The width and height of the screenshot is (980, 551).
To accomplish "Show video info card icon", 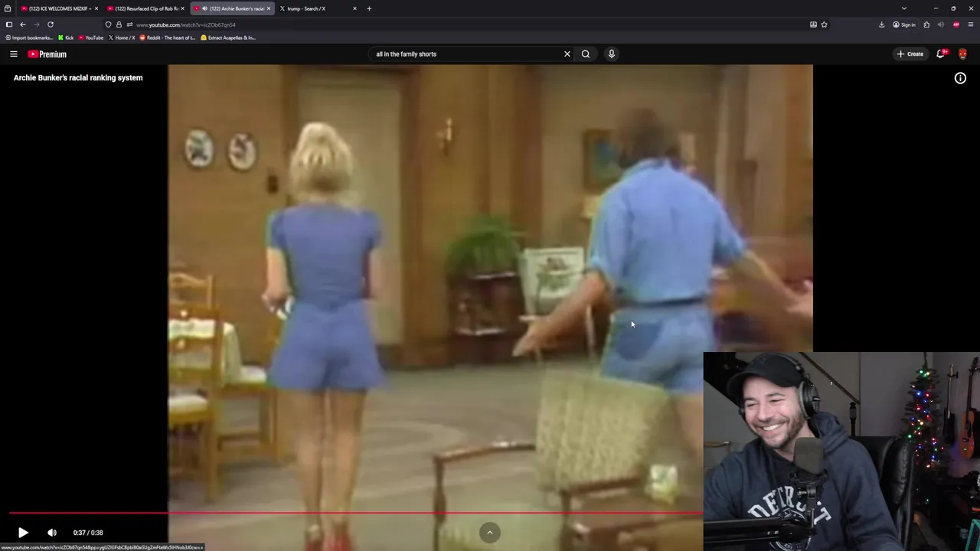I will [x=960, y=78].
